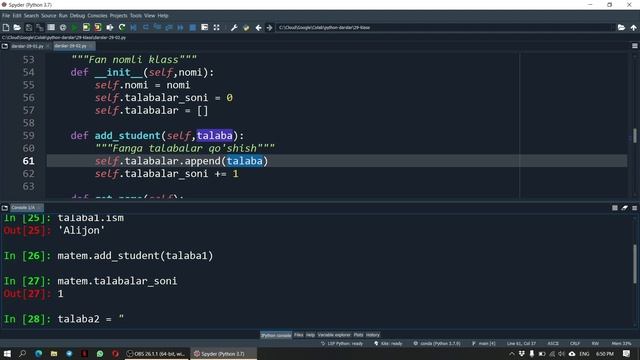Run cell and advance
The height and width of the screenshot is (360, 640).
[98, 27]
